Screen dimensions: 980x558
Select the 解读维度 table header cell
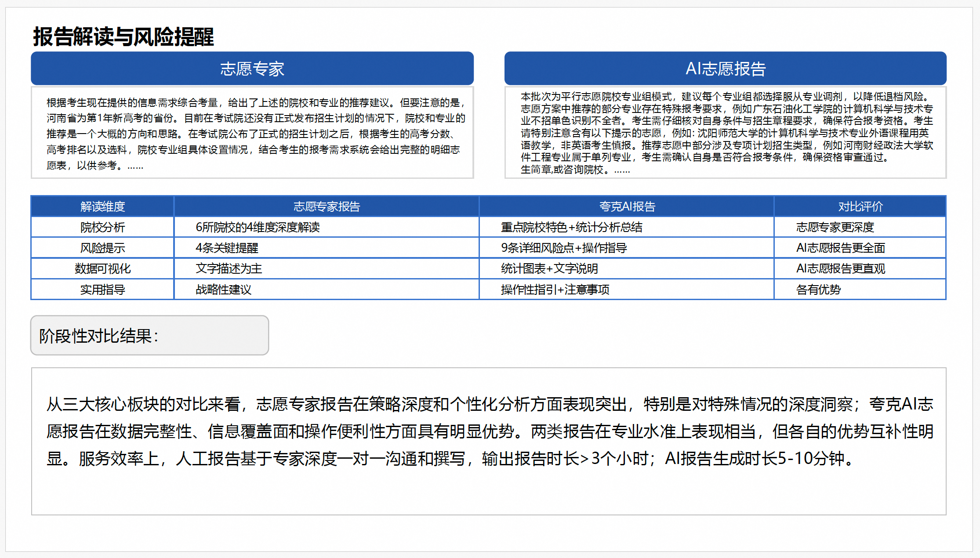[x=102, y=206]
